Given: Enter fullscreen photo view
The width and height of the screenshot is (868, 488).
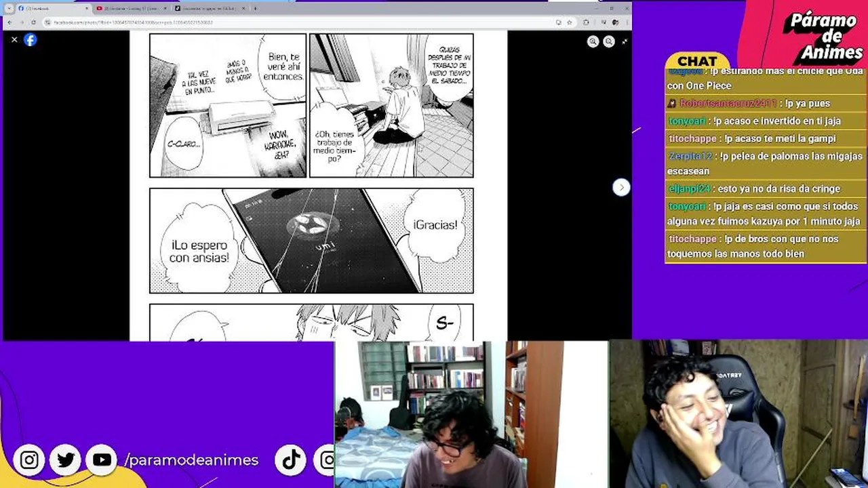Looking at the screenshot, I should click(625, 42).
